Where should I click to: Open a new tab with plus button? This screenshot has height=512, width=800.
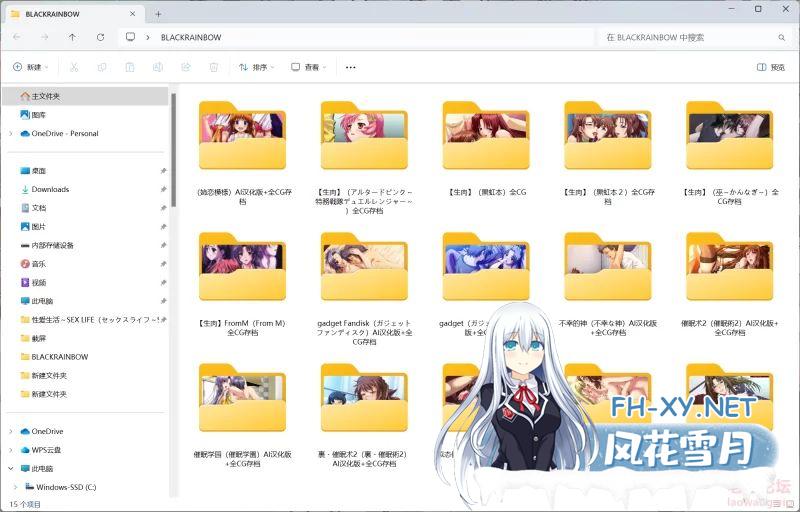pos(158,14)
